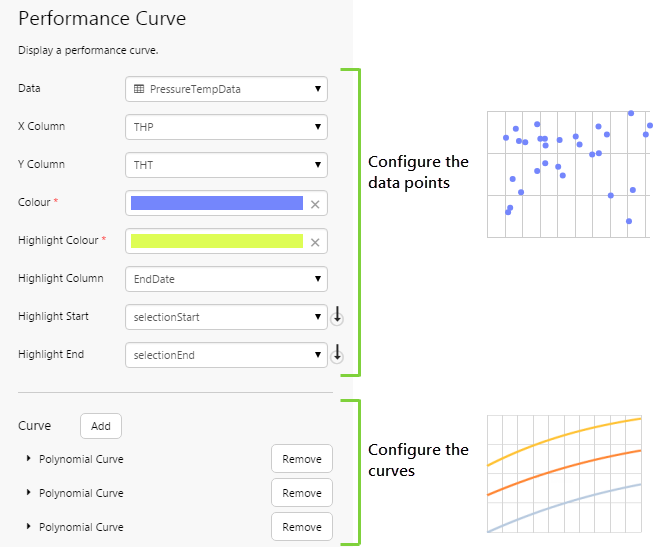Open the X Column dropdown
The height and width of the screenshot is (550, 662).
click(x=227, y=127)
